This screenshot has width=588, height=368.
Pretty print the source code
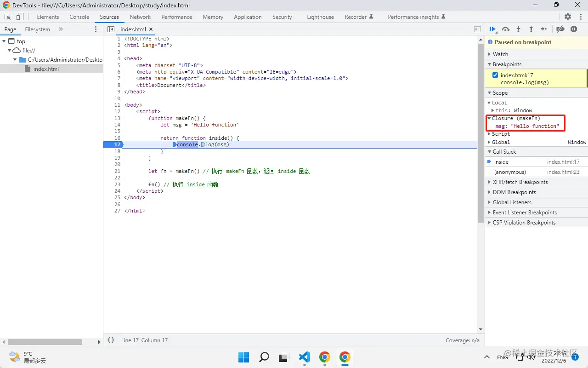(x=111, y=340)
